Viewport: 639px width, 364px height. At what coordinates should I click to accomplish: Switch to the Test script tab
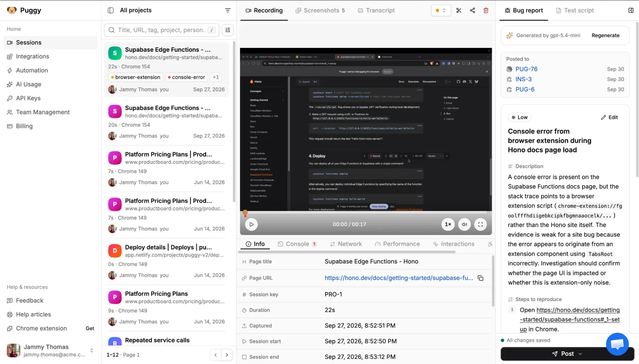pos(575,10)
